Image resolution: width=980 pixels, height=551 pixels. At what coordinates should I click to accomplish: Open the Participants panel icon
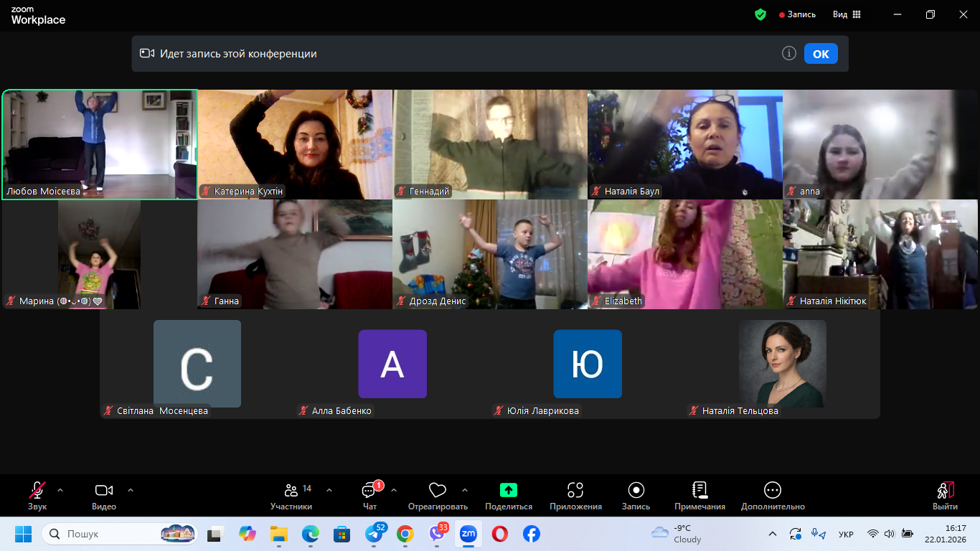click(291, 491)
